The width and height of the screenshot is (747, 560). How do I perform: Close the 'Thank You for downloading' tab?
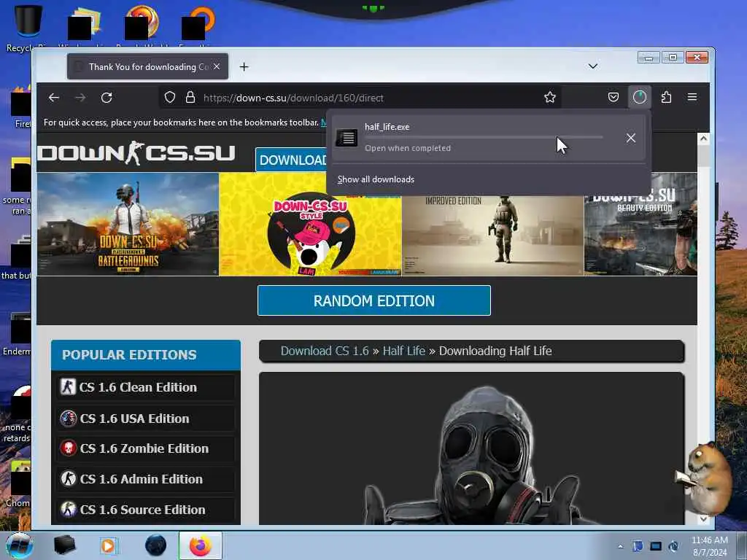pos(217,66)
